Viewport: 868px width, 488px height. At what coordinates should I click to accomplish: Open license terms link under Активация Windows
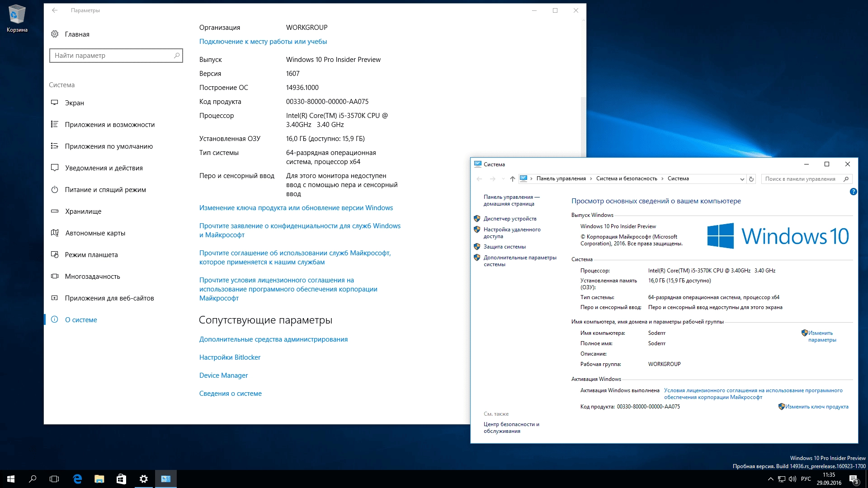753,394
